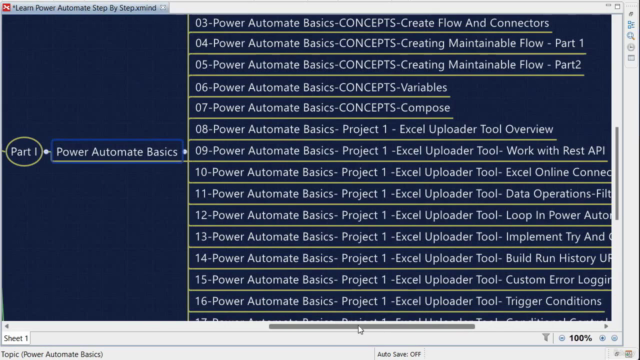
Task: Click the left arrow of the horizontal scrollbar
Action: [7, 326]
